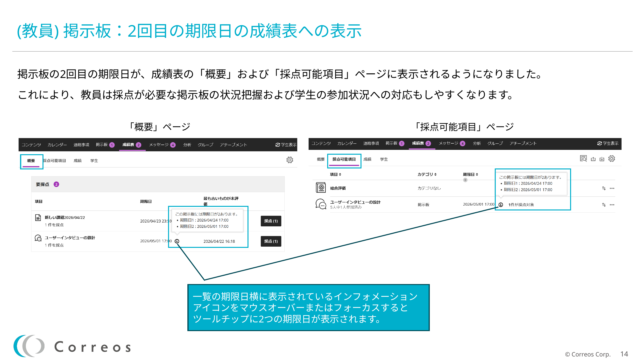Sort by 項目 column in 採点可能項目 table
The height and width of the screenshot is (362, 644).
[x=335, y=174]
